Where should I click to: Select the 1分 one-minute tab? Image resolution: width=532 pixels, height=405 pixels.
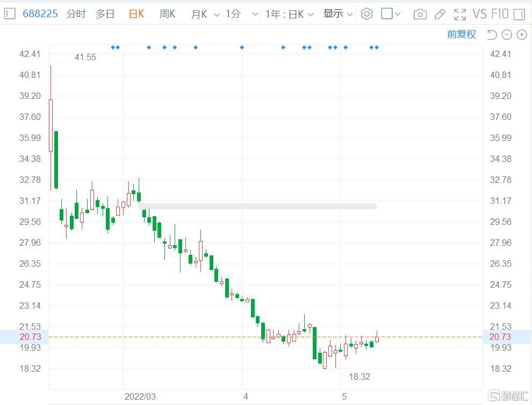pos(233,14)
